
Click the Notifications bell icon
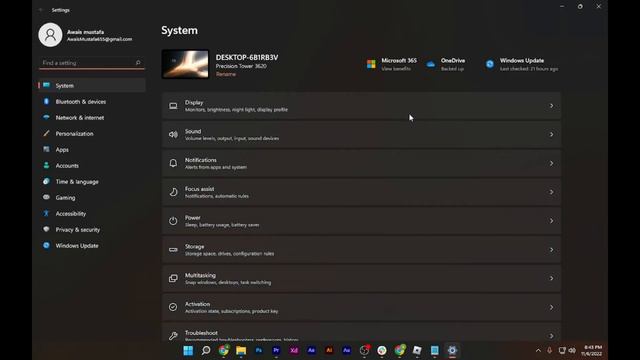click(173, 163)
